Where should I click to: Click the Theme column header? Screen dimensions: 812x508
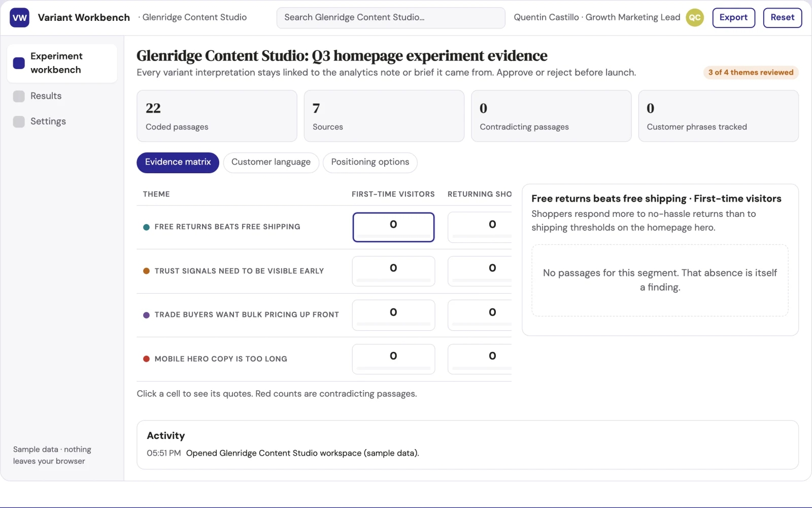156,194
